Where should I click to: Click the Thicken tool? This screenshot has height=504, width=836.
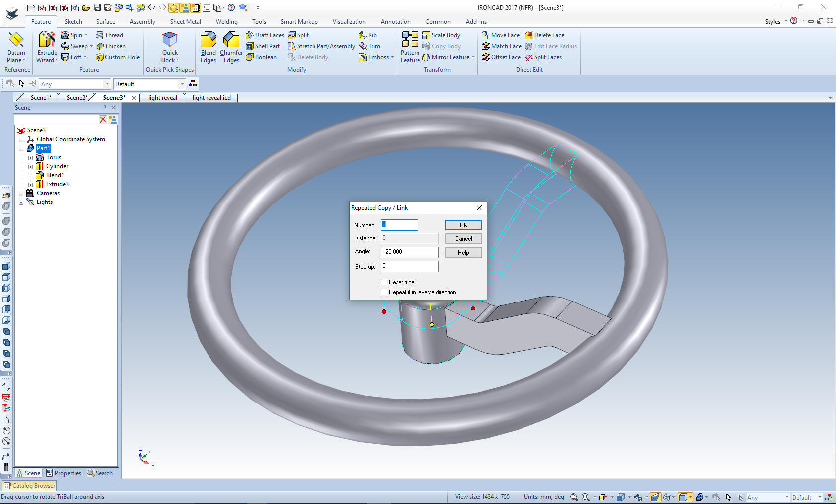click(110, 46)
